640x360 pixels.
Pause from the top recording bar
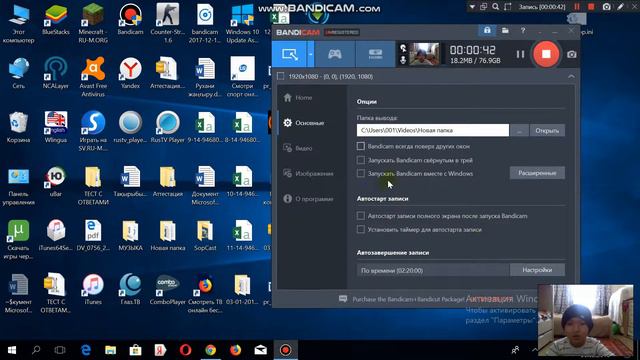click(577, 7)
